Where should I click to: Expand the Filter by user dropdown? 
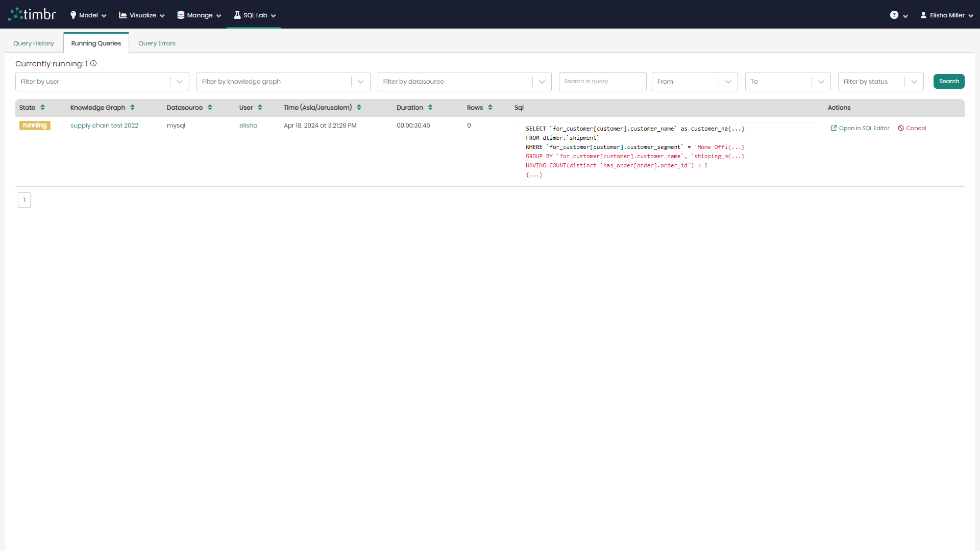coord(180,82)
